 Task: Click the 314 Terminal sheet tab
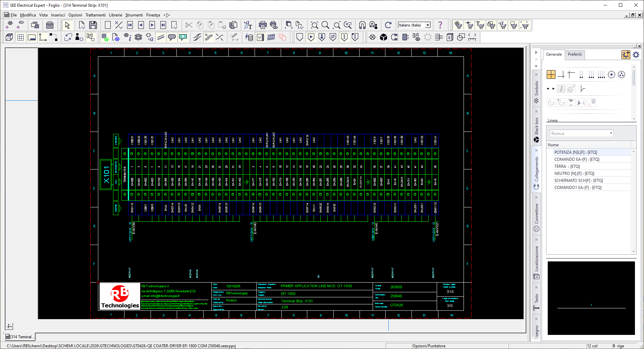coord(20,337)
